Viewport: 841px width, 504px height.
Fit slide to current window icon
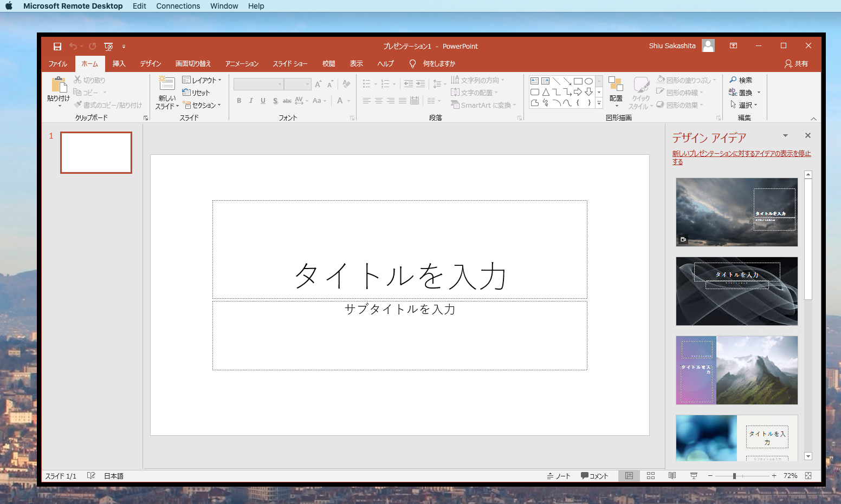[x=808, y=476]
